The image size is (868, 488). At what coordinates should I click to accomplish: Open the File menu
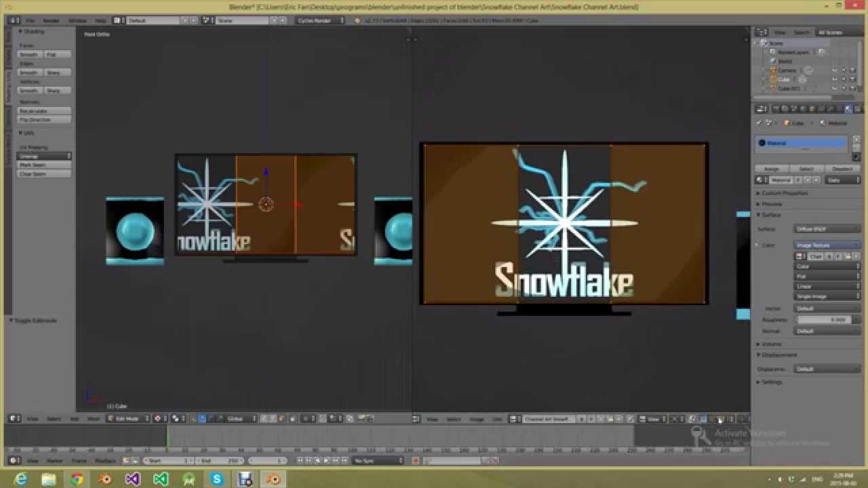point(31,20)
